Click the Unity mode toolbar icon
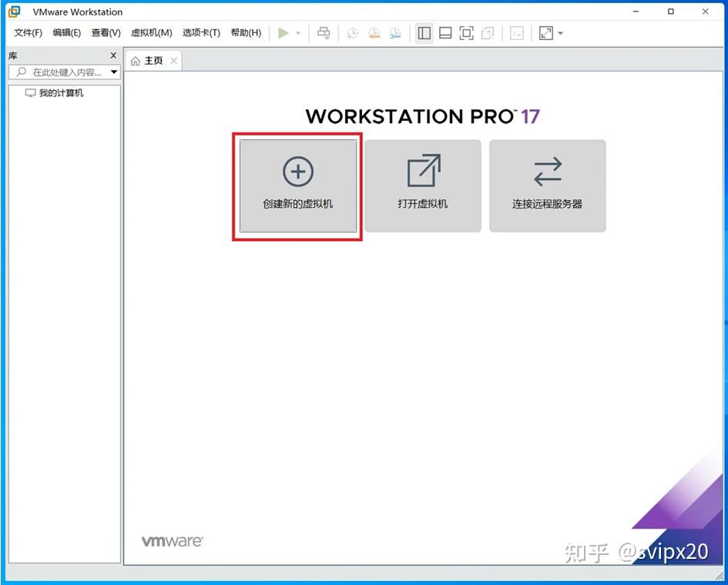Screen dimensions: 728x585 click(x=488, y=33)
